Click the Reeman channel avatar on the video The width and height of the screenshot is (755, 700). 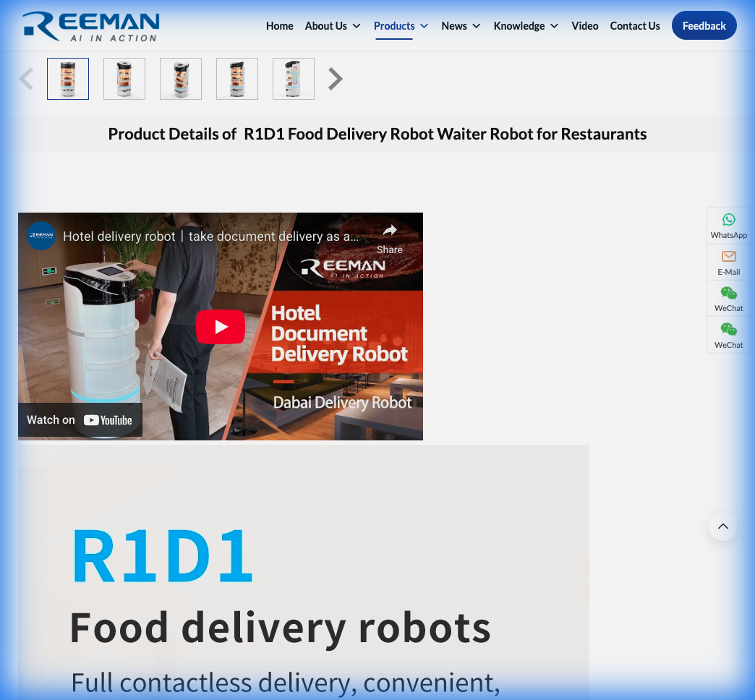pos(41,236)
